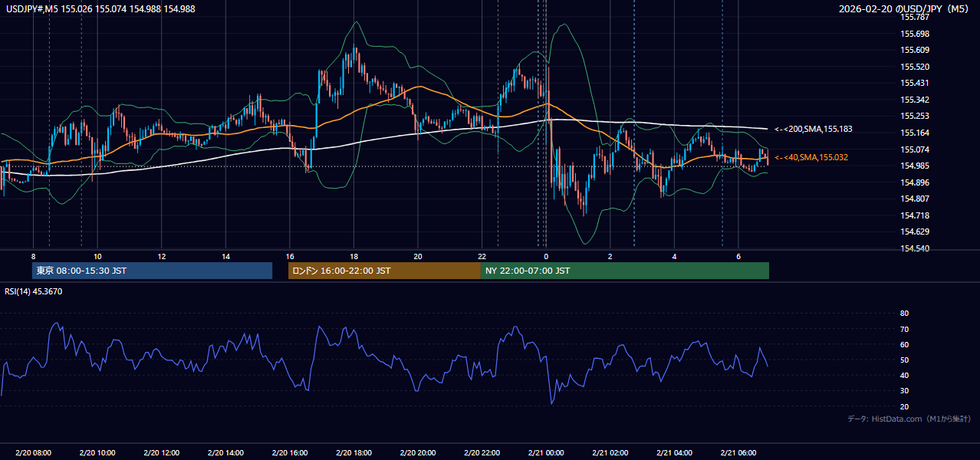
Task: Click the 2/21 02:00 time label
Action: 610,453
